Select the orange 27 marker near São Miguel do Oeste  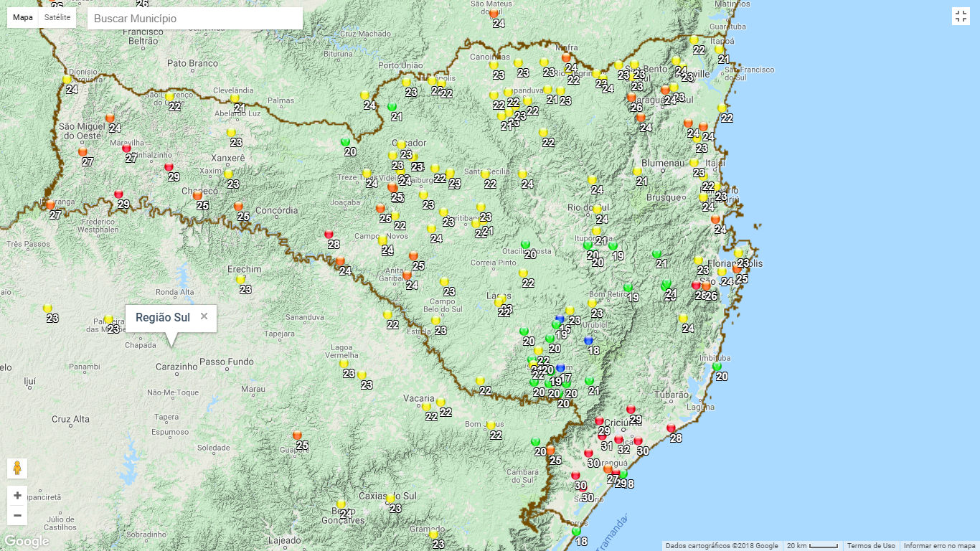point(83,152)
